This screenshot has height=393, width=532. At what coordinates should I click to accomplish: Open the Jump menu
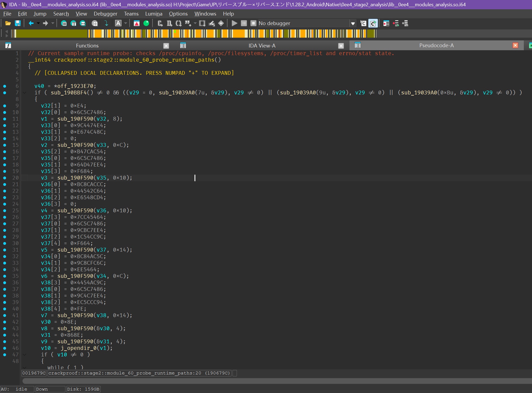pos(40,14)
